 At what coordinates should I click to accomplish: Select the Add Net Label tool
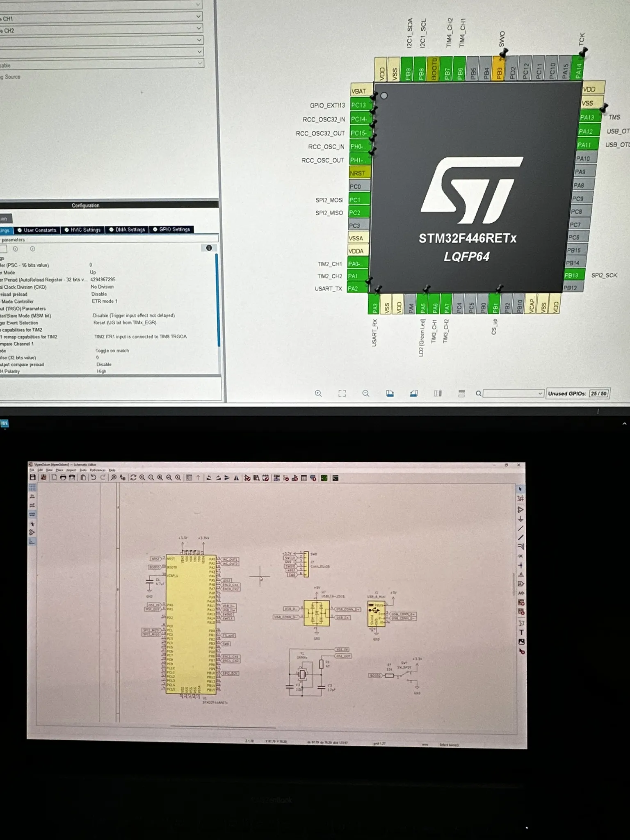click(x=521, y=575)
